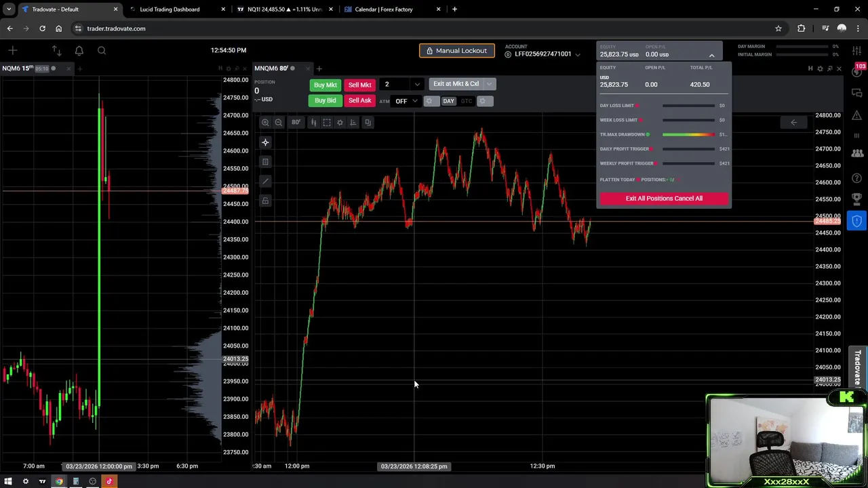
Task: Click Exit All Positions Cancel All
Action: [664, 199]
